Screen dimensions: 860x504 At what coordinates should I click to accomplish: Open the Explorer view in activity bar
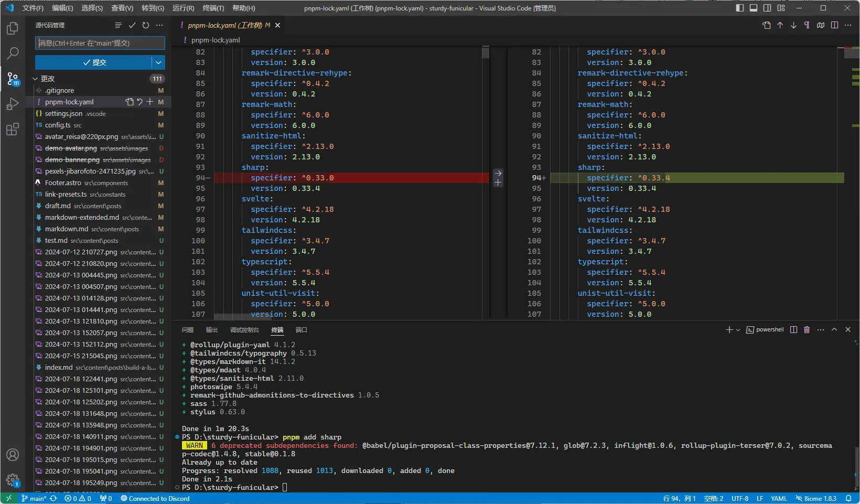pos(13,28)
